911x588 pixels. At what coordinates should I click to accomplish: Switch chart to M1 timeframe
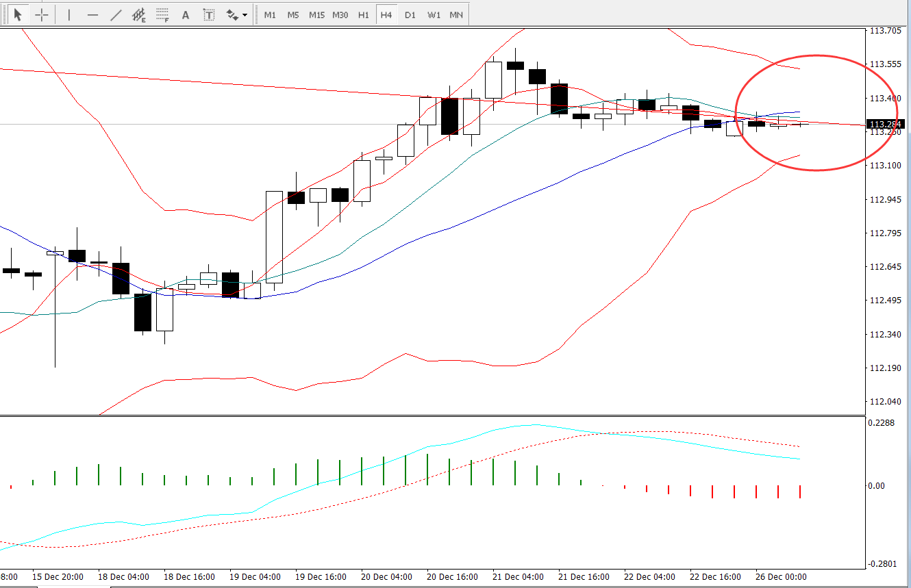point(271,14)
